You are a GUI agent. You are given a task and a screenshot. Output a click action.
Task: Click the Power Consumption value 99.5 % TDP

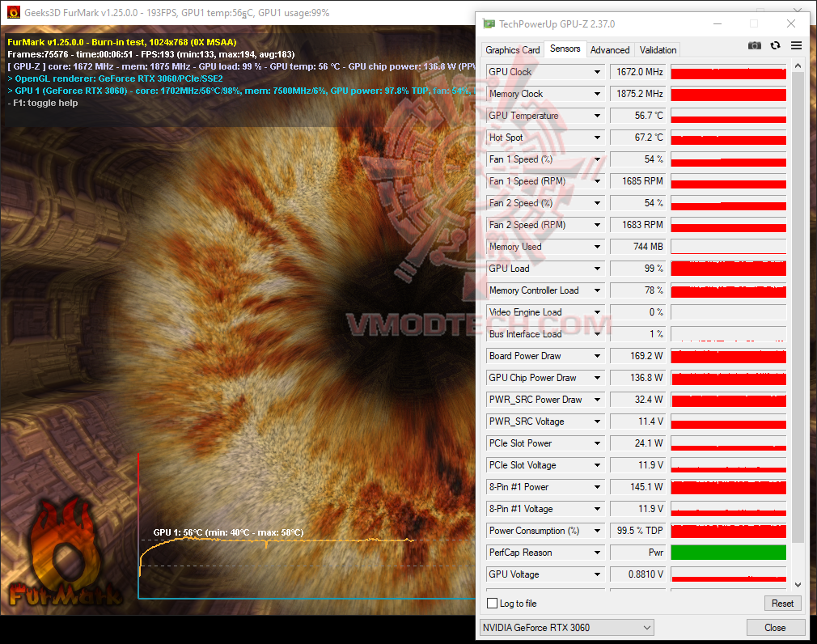[639, 531]
